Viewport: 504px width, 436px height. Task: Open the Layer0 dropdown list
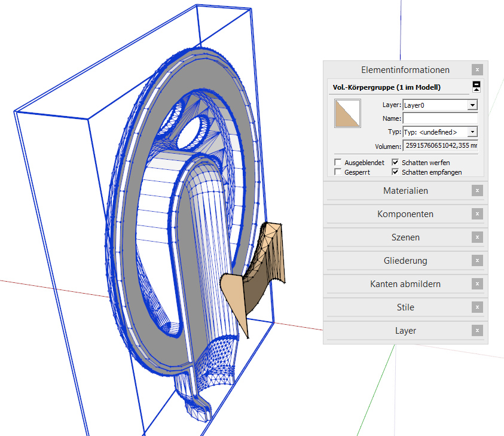pyautogui.click(x=472, y=105)
